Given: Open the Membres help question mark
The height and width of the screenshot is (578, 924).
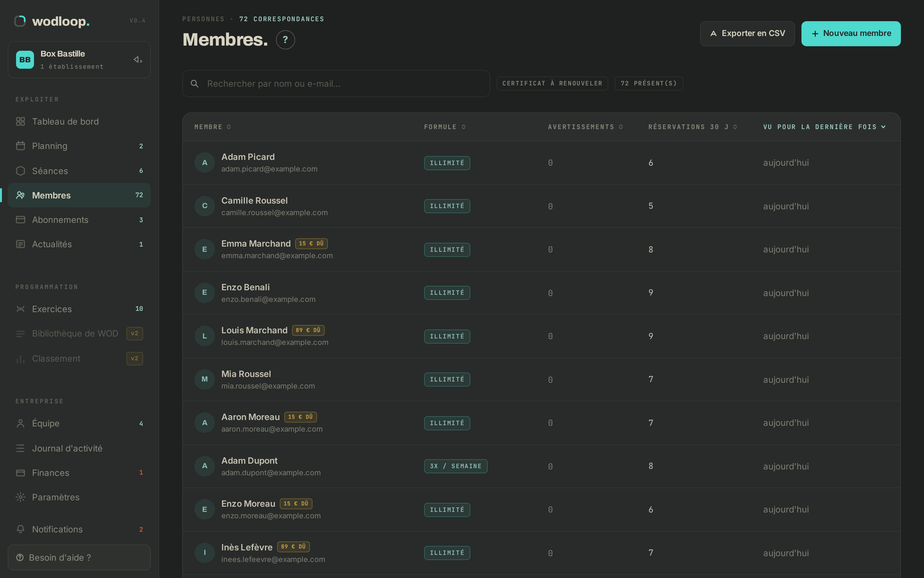Looking at the screenshot, I should (x=285, y=40).
